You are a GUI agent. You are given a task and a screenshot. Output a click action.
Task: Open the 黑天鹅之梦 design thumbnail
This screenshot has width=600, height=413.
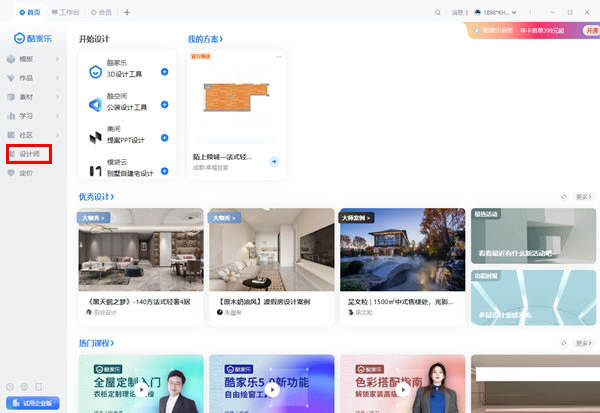click(141, 250)
